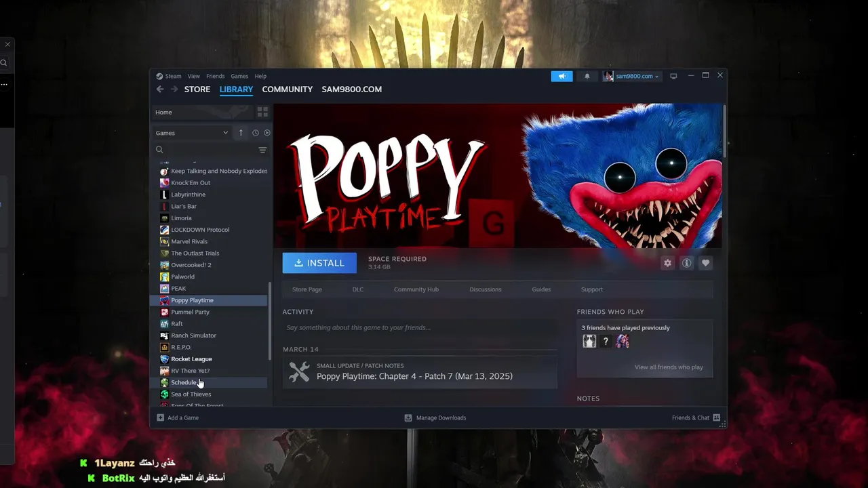Click the blue INSTALL button
This screenshot has height=488, width=868.
point(319,263)
